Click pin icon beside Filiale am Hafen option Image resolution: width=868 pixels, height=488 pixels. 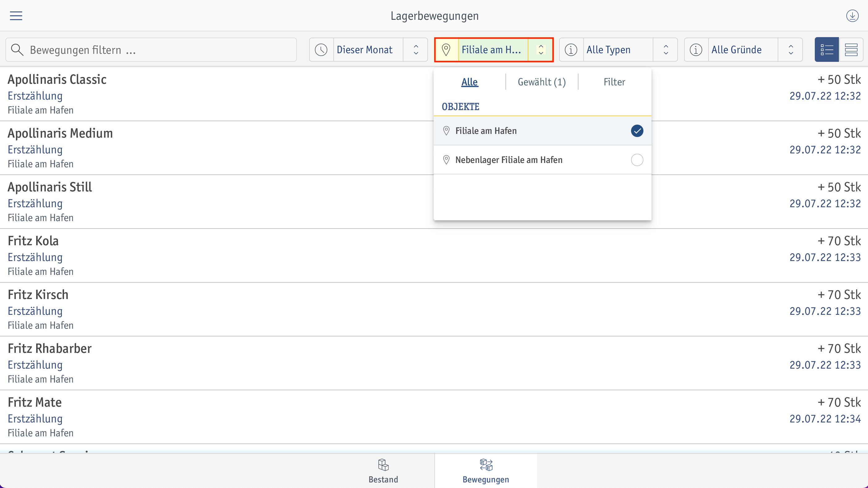click(446, 131)
